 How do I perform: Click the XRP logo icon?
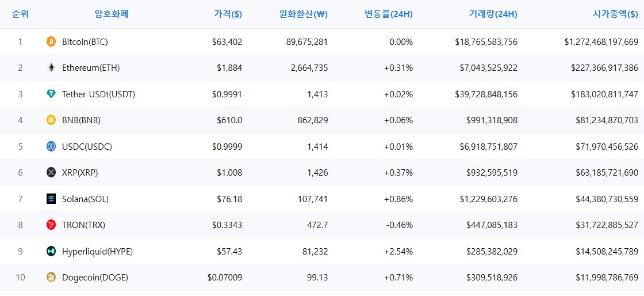(51, 173)
